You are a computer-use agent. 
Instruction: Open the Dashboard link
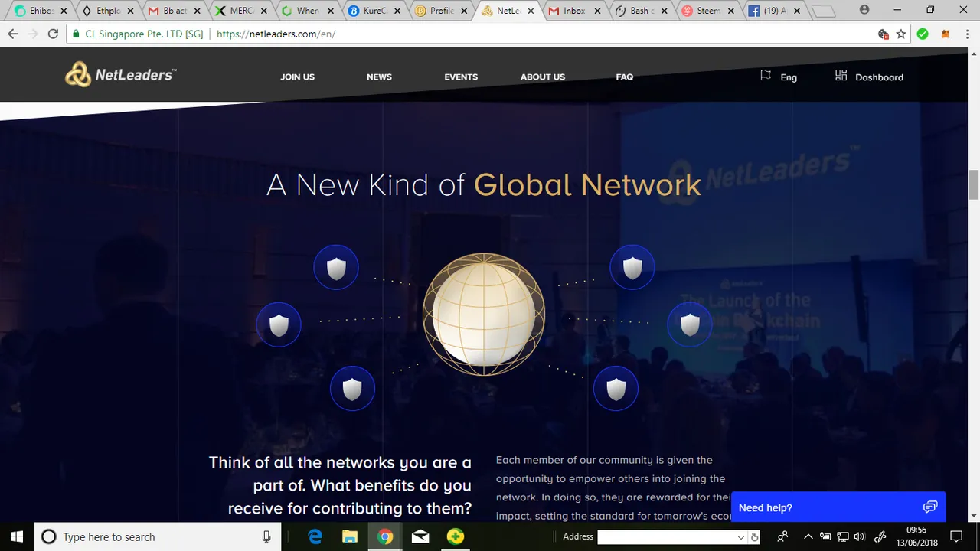pyautogui.click(x=879, y=77)
